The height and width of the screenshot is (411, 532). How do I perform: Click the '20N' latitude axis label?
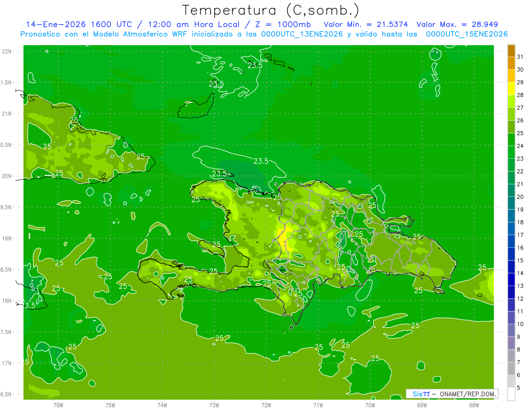pos(8,176)
